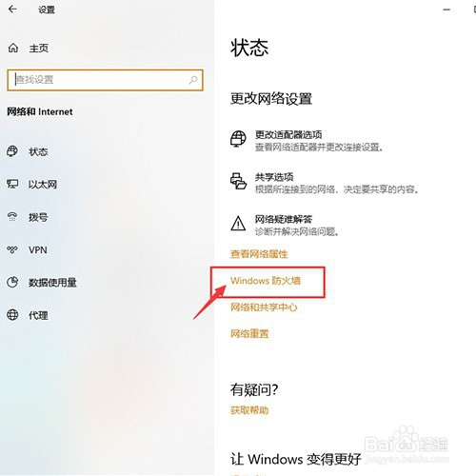Screen dimensions: 476x476
Task: Click the troubleshooter warning triangle icon
Action: pos(238,223)
